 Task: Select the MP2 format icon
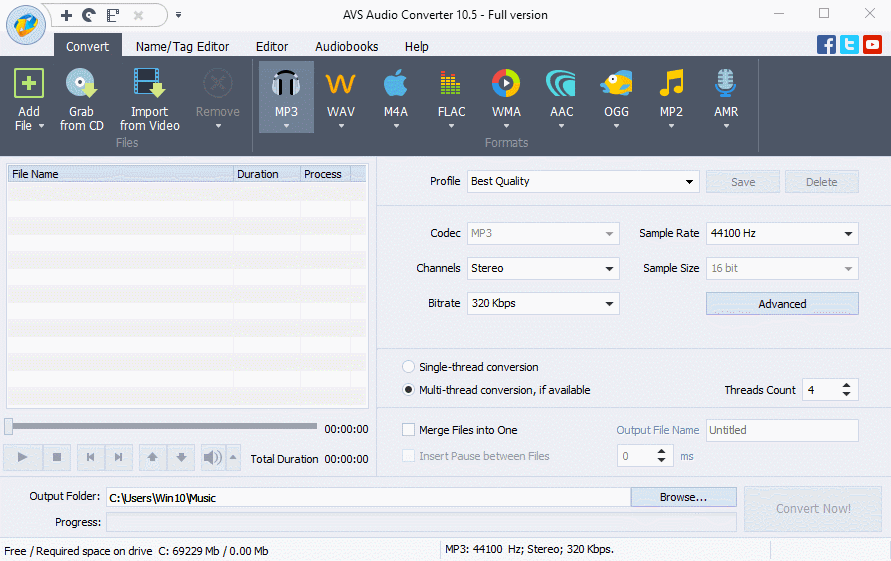pos(671,84)
